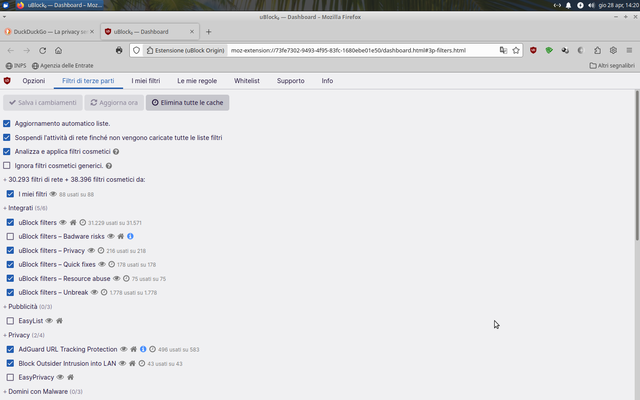Image resolution: width=640 pixels, height=400 pixels.
Task: Expand the Domini con Malware section
Action: (x=43, y=391)
